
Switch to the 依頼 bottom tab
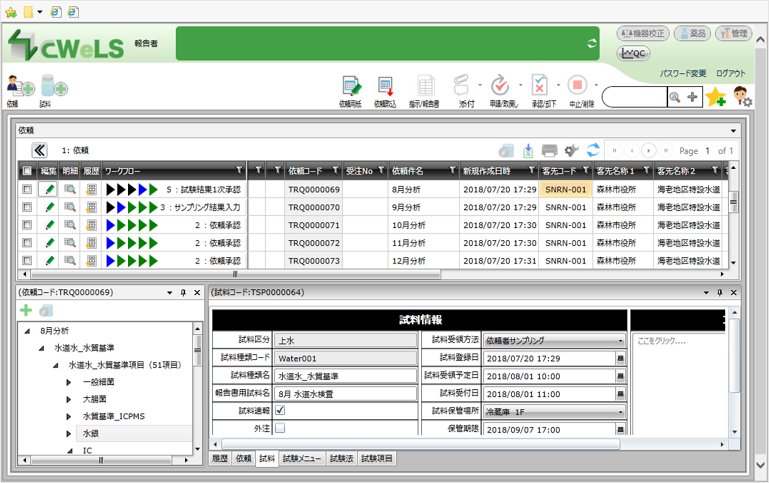[243, 458]
